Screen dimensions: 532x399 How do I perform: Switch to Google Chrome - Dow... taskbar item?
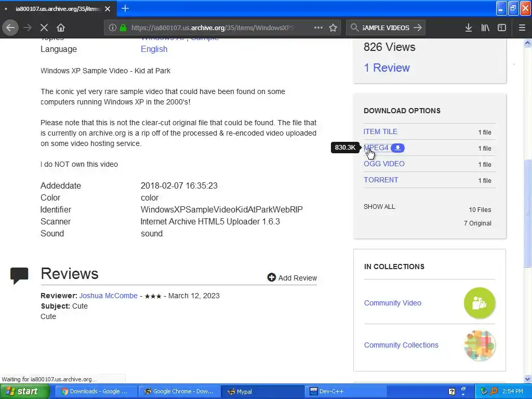pos(179,392)
